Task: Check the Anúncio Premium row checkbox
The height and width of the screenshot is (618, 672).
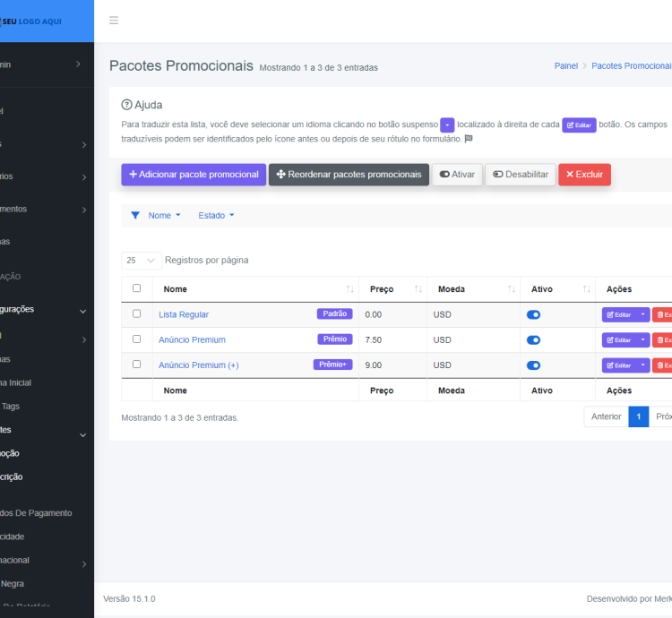Action: 136,339
